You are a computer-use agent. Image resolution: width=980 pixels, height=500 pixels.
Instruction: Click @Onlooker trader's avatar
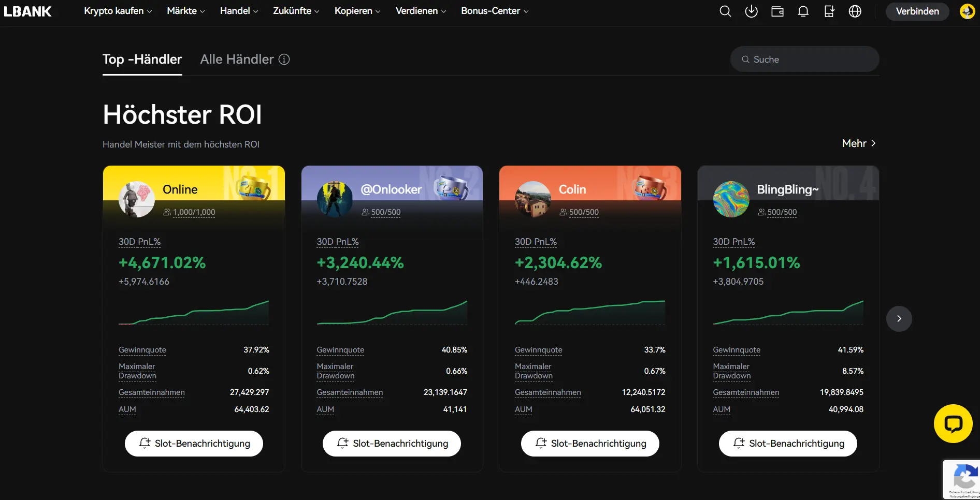[335, 199]
